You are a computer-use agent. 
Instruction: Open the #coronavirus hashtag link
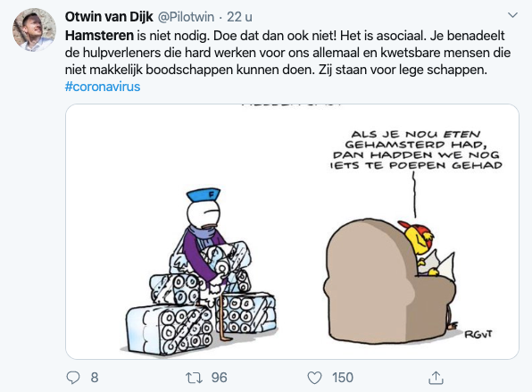point(103,87)
